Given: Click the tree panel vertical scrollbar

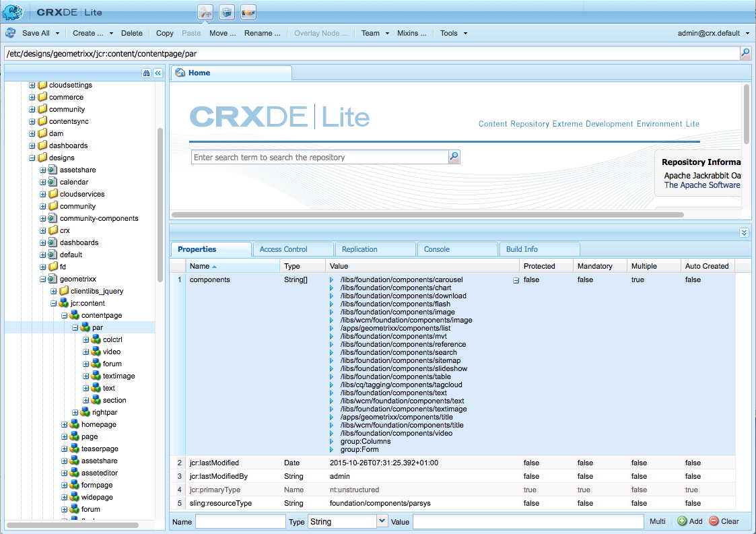Looking at the screenshot, I should (x=160, y=205).
